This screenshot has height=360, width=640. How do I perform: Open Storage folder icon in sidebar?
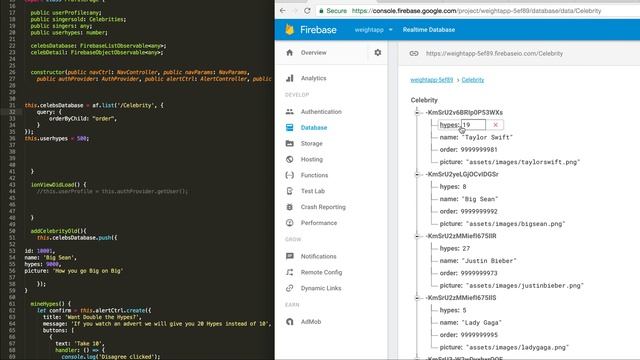click(x=290, y=144)
